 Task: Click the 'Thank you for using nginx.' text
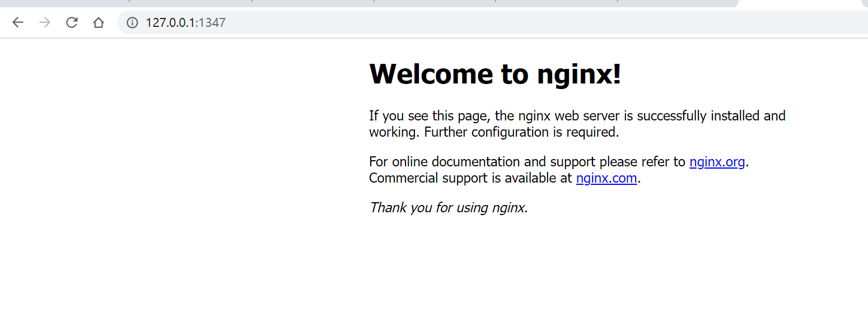click(449, 208)
